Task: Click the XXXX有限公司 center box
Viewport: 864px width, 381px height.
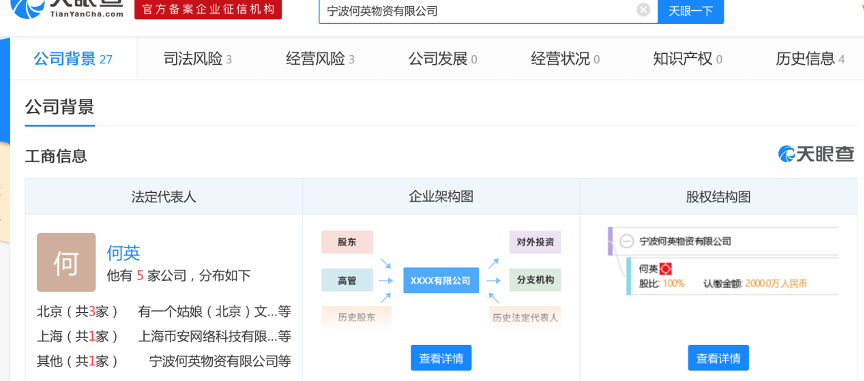Action: pyautogui.click(x=441, y=280)
